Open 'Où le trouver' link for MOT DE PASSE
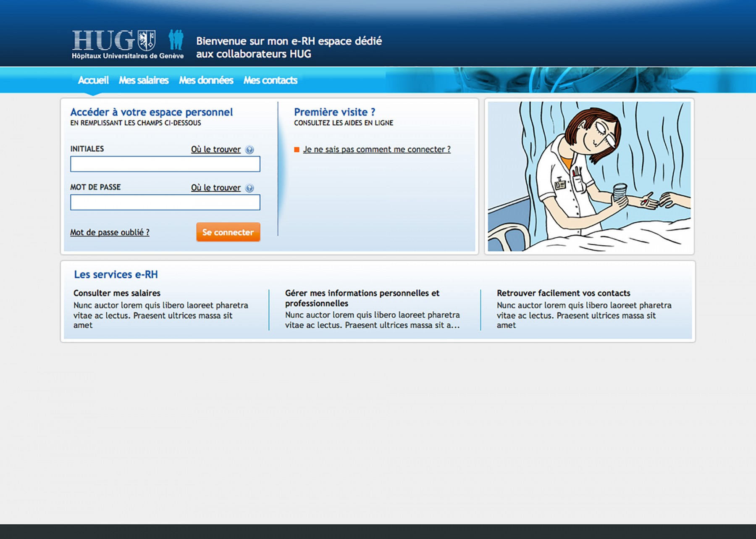Viewport: 756px width, 539px height. coord(216,188)
